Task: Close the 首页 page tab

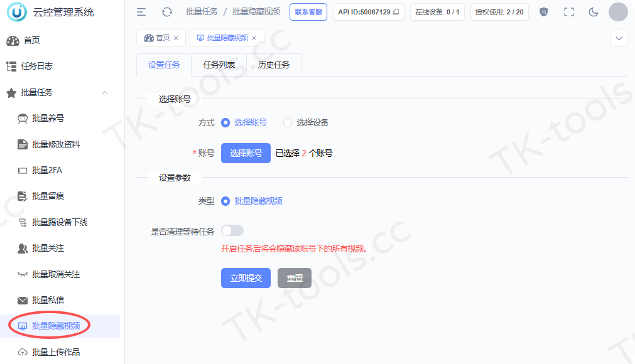Action: pos(176,38)
